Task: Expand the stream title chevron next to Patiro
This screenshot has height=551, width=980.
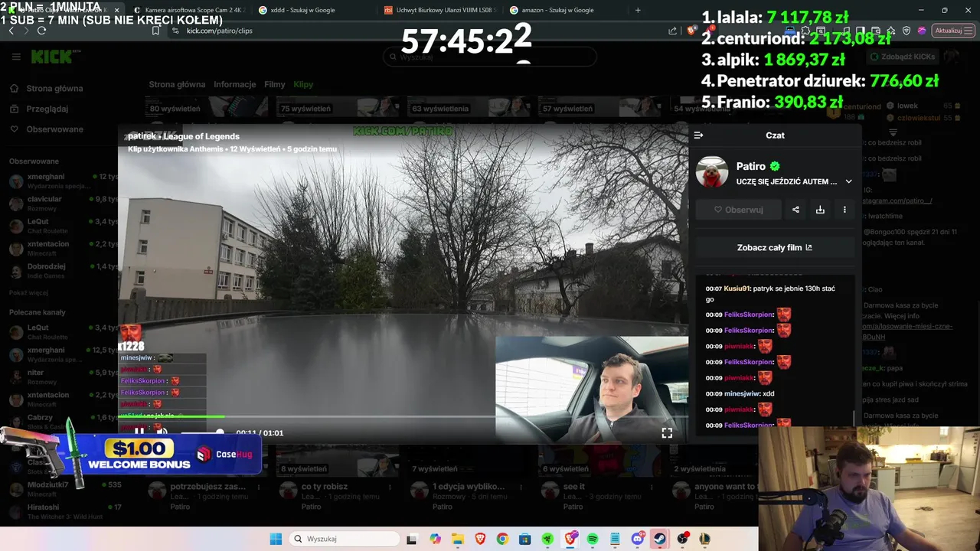Action: pos(848,181)
